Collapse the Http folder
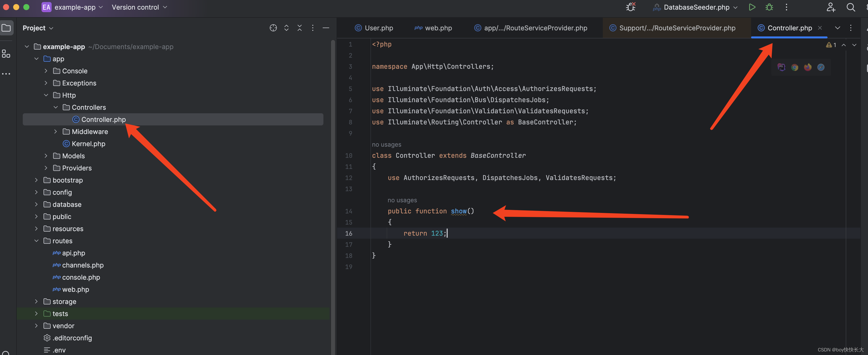 (46, 95)
